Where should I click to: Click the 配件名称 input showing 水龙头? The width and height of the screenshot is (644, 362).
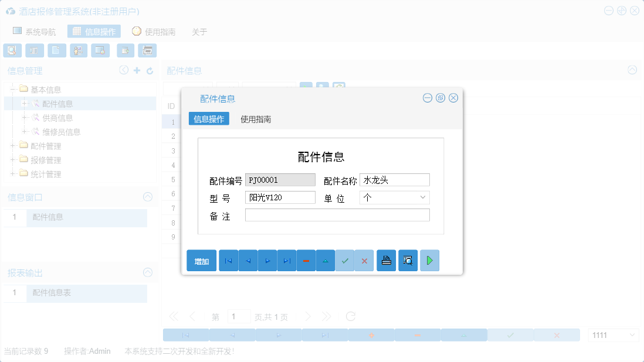pos(394,180)
